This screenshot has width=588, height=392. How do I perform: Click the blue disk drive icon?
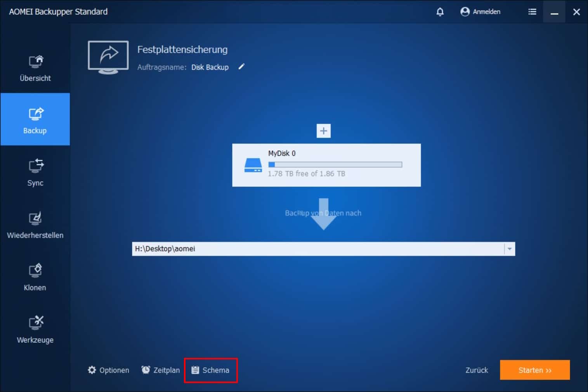point(253,165)
